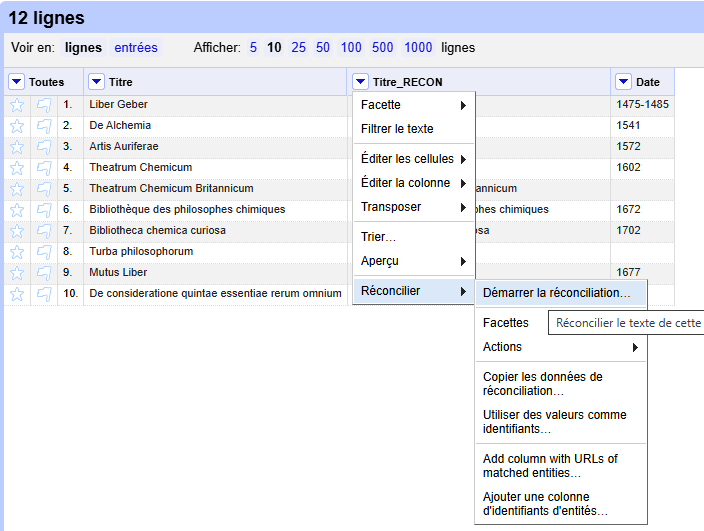Select Trier menu option

point(378,237)
